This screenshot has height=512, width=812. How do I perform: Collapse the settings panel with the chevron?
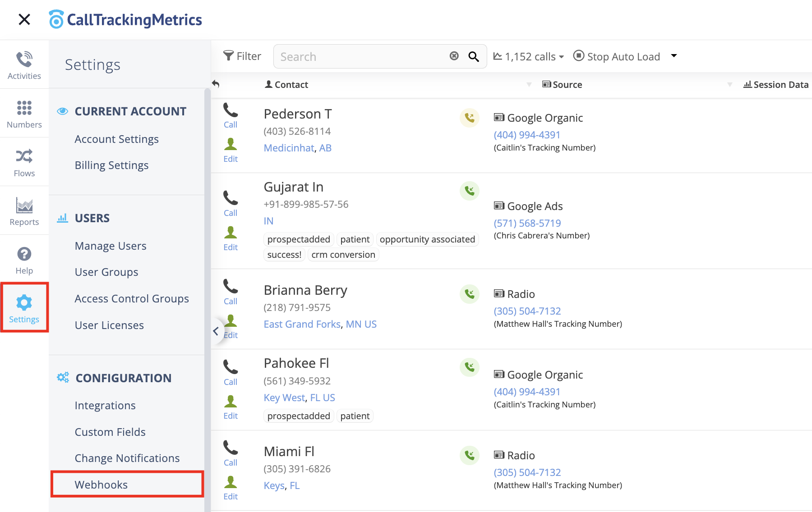(216, 331)
